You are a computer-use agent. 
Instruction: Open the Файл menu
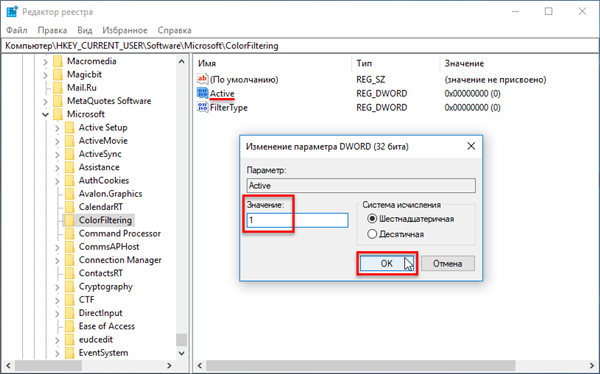pyautogui.click(x=17, y=30)
